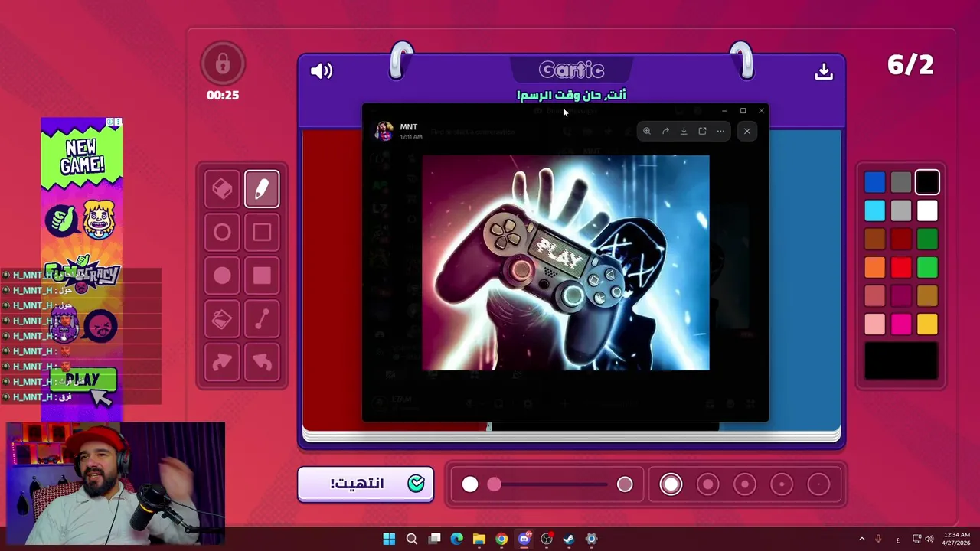Open the three-dots more options menu
Viewport: 980px width, 551px height.
pos(720,132)
